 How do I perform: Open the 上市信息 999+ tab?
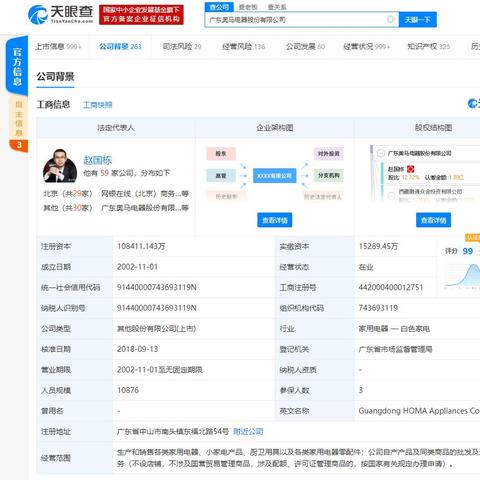tap(58, 47)
